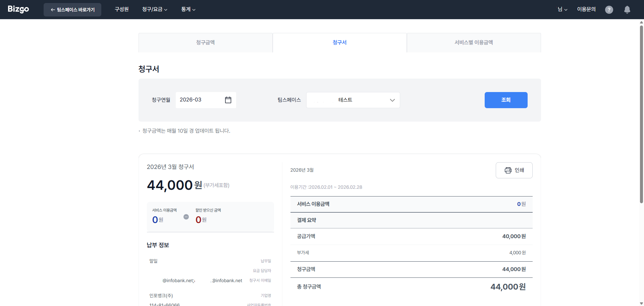The width and height of the screenshot is (644, 306).
Task: Open the help question mark icon
Action: coord(609,9)
